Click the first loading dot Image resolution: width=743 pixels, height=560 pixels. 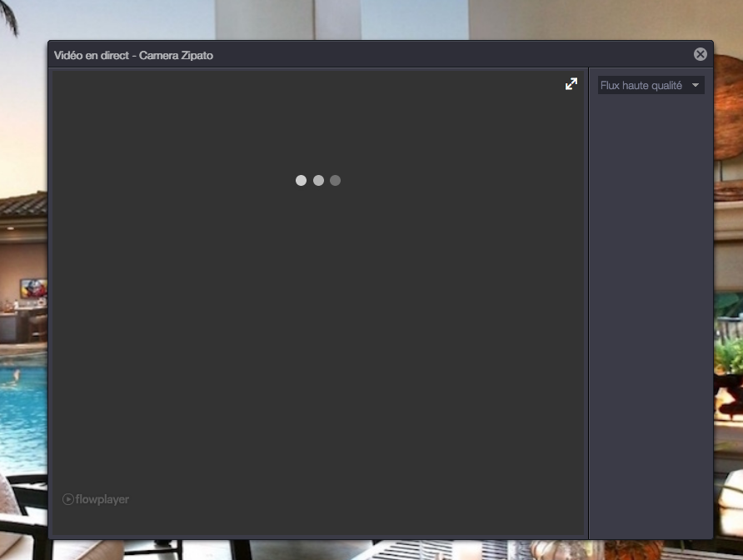(x=301, y=180)
